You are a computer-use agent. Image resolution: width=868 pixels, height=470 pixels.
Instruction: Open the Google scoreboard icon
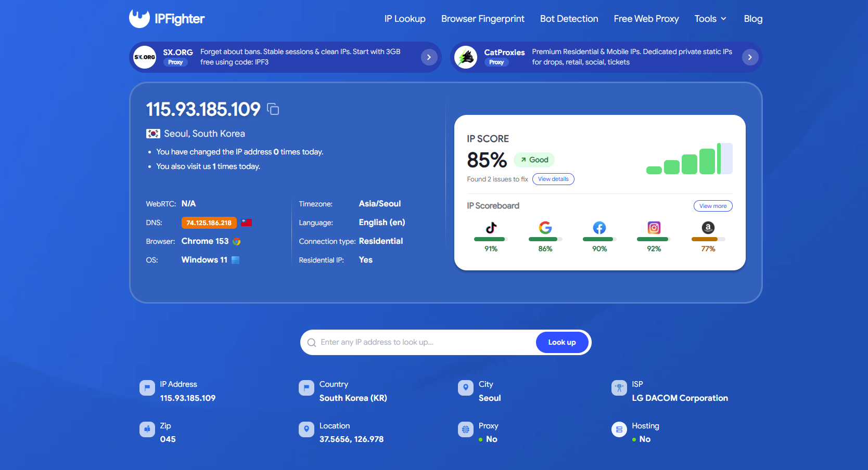point(545,228)
